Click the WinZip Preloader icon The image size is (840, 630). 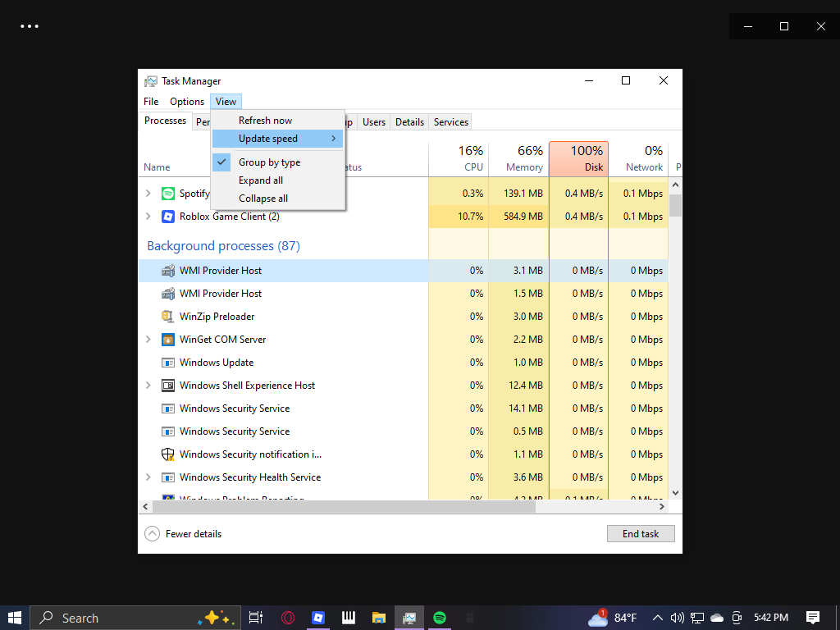tap(168, 317)
